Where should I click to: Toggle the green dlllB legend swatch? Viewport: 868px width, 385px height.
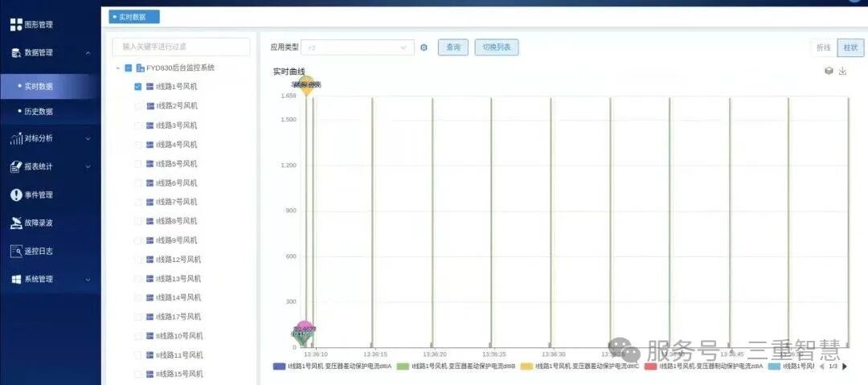point(403,367)
